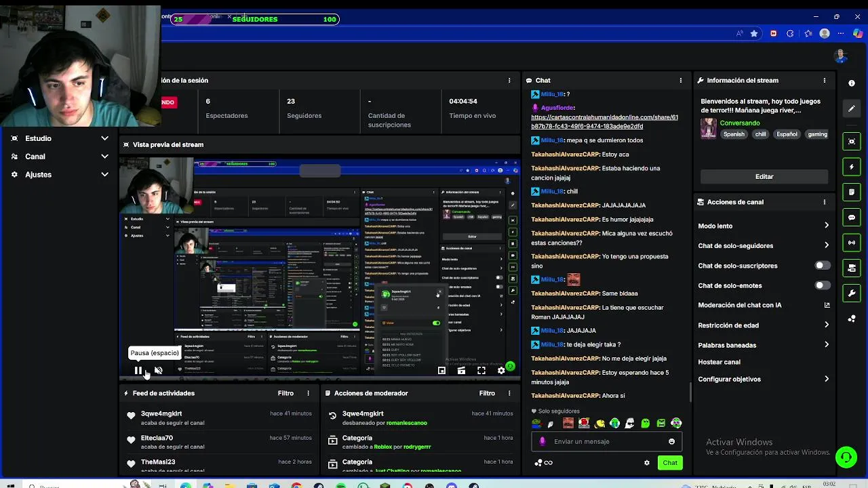Unmute the stream preview audio

[159, 370]
